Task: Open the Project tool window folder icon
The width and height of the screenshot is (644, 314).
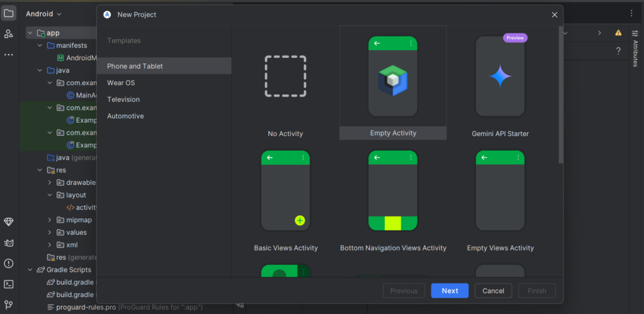Action: tap(9, 13)
